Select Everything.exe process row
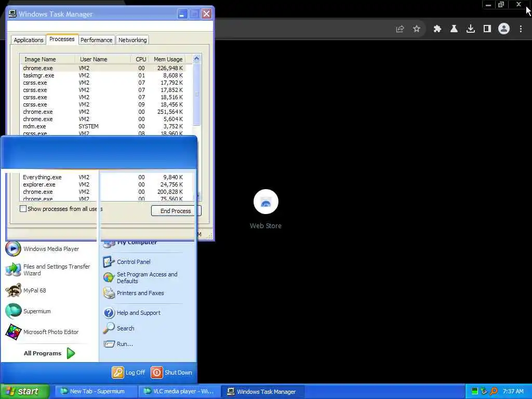This screenshot has width=532, height=399. coord(103,177)
